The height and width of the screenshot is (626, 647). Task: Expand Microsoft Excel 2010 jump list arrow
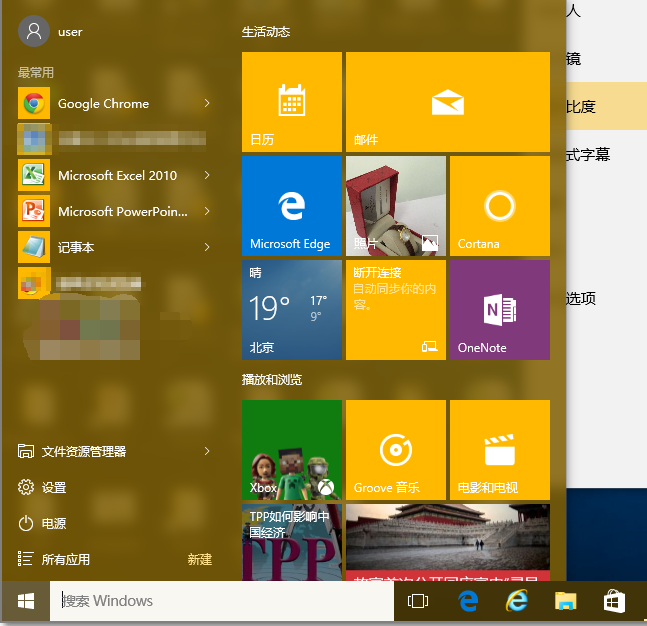(x=207, y=175)
